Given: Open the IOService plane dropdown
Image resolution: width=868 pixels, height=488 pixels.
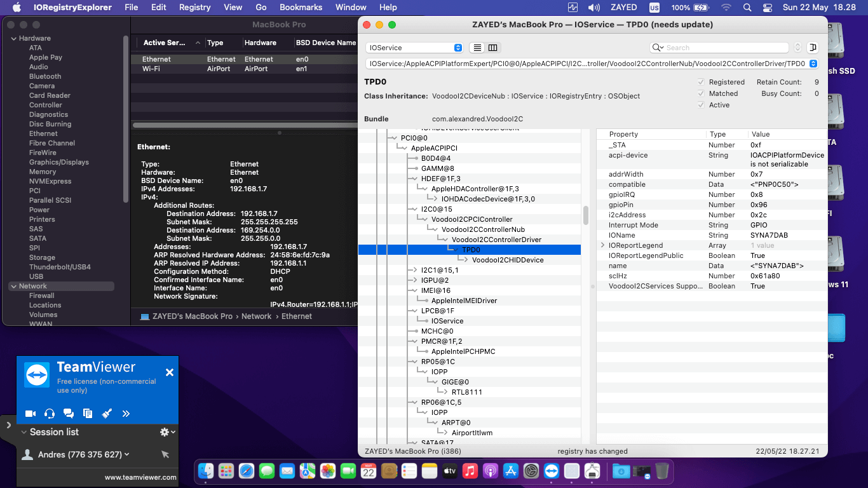Looking at the screenshot, I should (414, 48).
